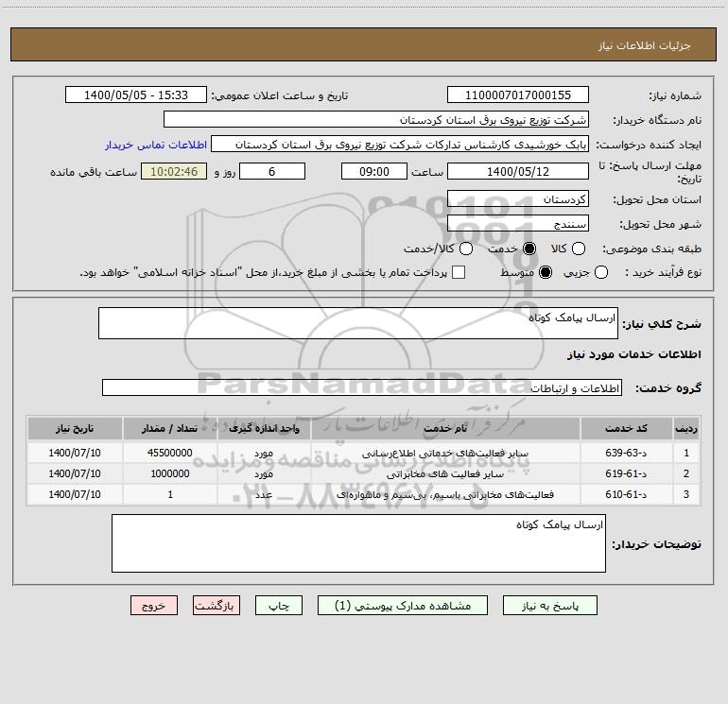Click the request creator field بابک خورشیدی
Viewport: 728px width, 704px height.
(400, 144)
